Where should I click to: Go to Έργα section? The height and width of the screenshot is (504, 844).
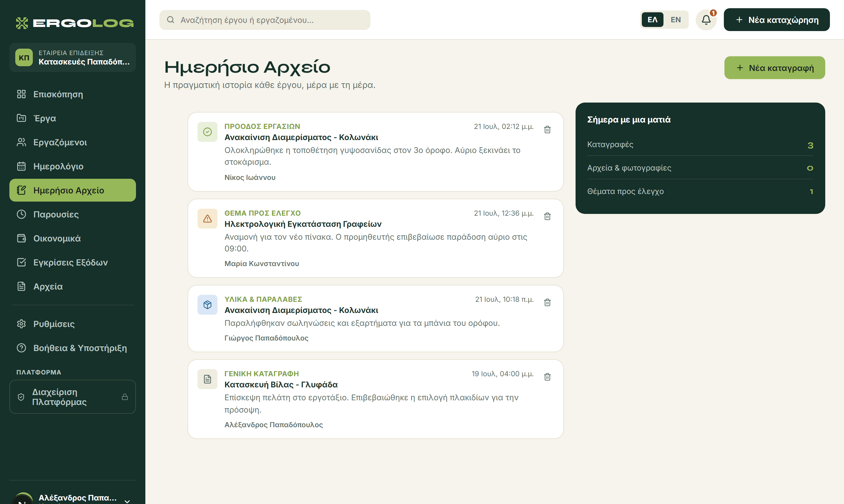point(73,118)
